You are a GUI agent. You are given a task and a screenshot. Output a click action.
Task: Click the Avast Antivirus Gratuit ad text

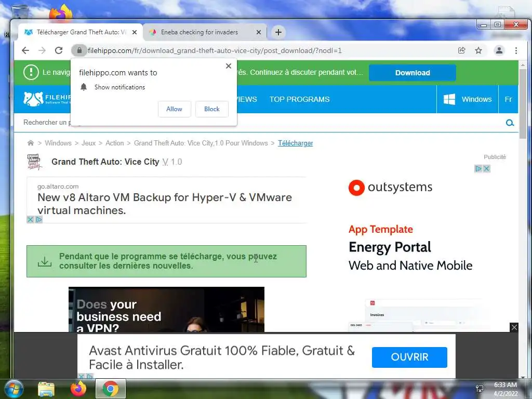[x=222, y=357]
